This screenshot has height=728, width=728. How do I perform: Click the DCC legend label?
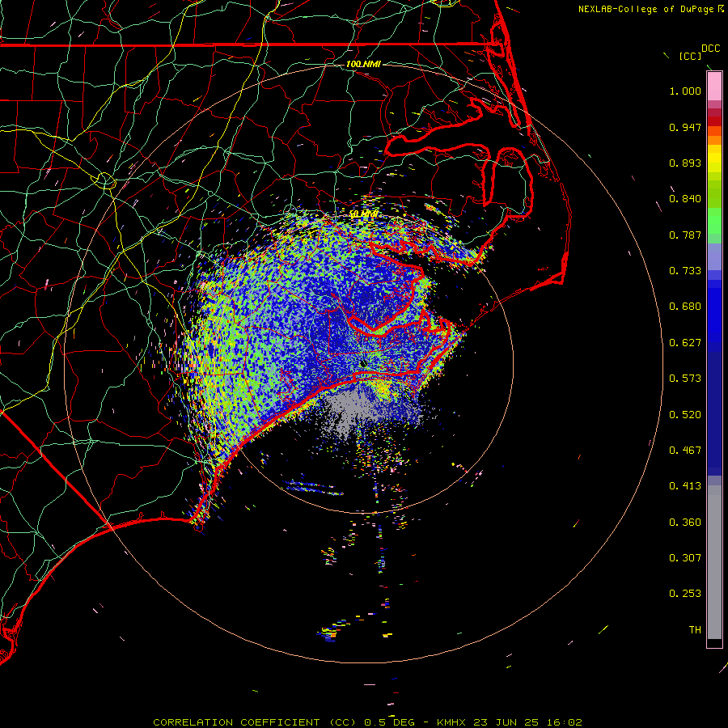pos(711,49)
